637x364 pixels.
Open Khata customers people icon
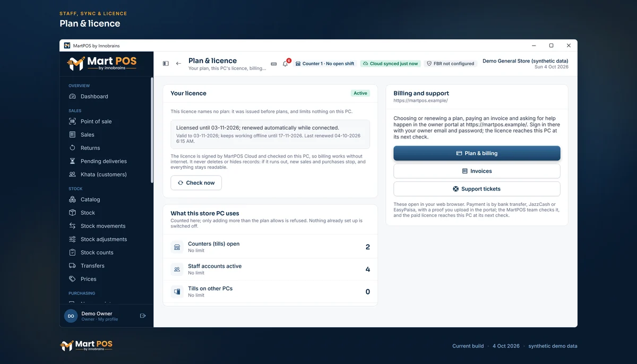pyautogui.click(x=72, y=175)
